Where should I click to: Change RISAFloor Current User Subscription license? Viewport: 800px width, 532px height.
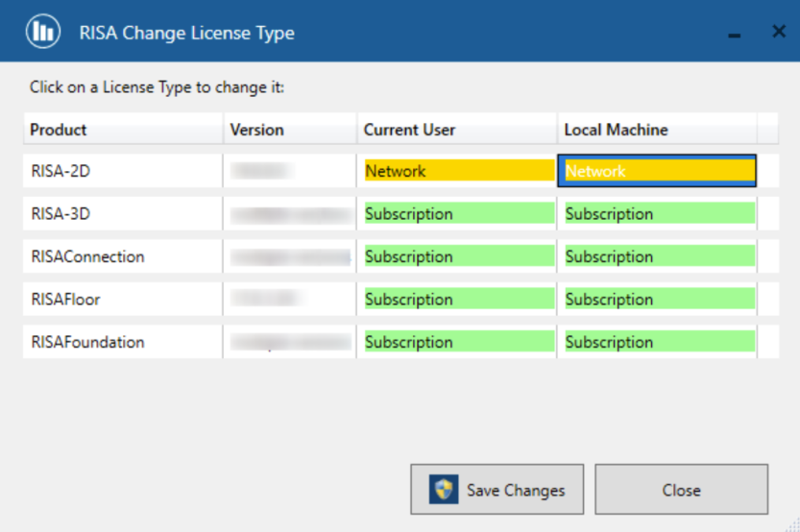460,299
